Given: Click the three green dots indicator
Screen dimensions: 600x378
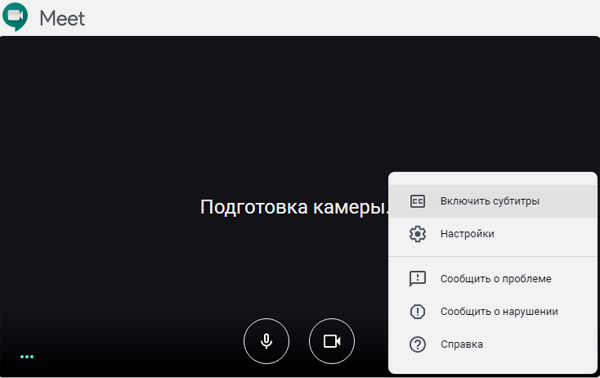Looking at the screenshot, I should coord(27,357).
